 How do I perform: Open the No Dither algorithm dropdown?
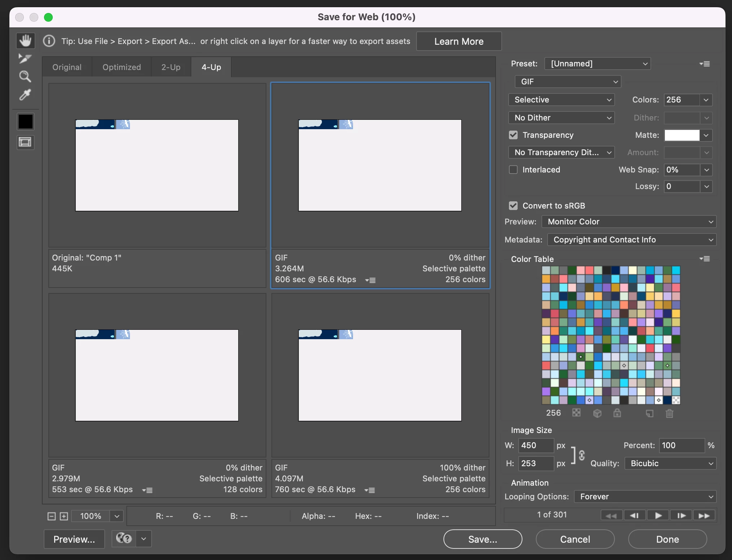pos(561,118)
